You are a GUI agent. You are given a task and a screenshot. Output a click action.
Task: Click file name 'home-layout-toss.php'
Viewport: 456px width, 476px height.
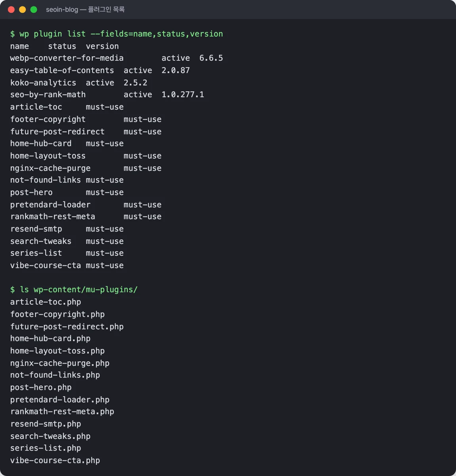coord(57,351)
